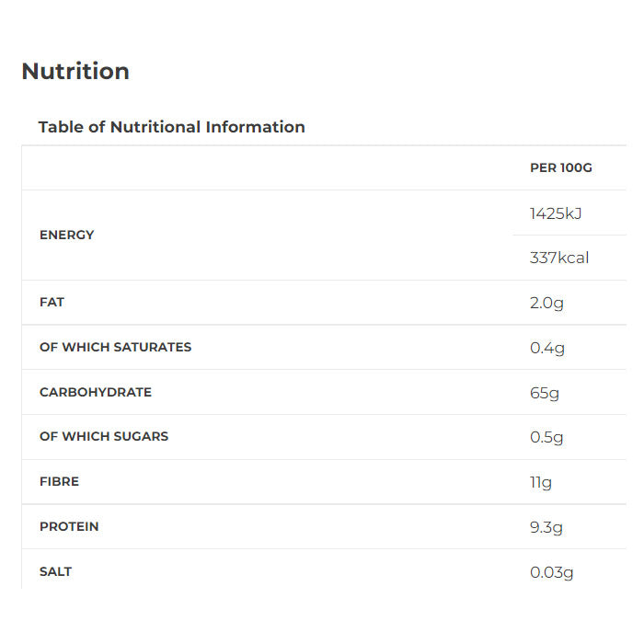Viewport: 644px width, 644px height.
Task: Select the 2.0g fat value
Action: click(x=546, y=303)
